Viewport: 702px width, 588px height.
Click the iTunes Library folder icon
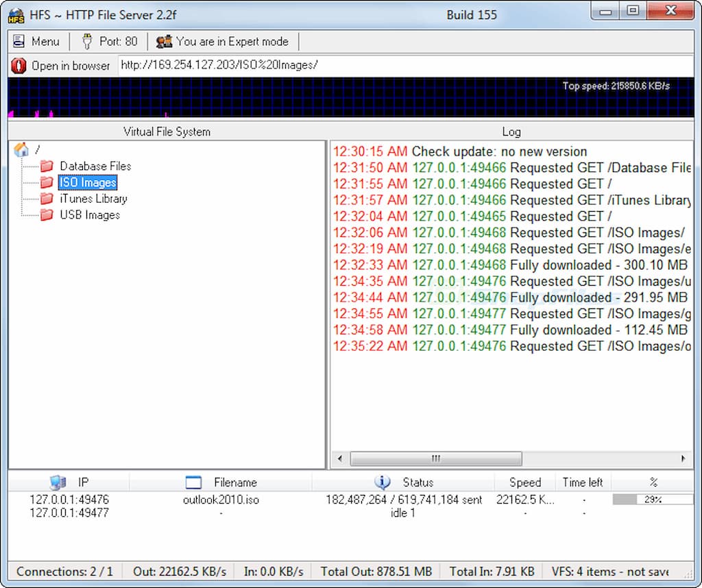pos(47,199)
